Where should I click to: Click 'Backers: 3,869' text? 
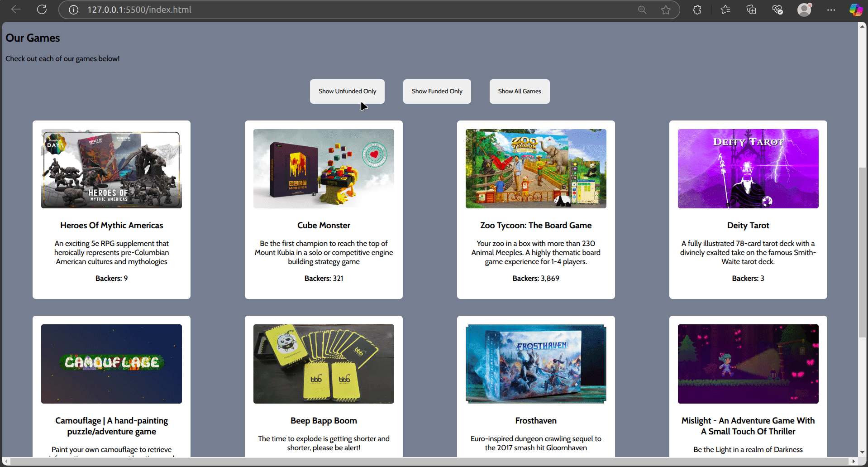(x=536, y=279)
